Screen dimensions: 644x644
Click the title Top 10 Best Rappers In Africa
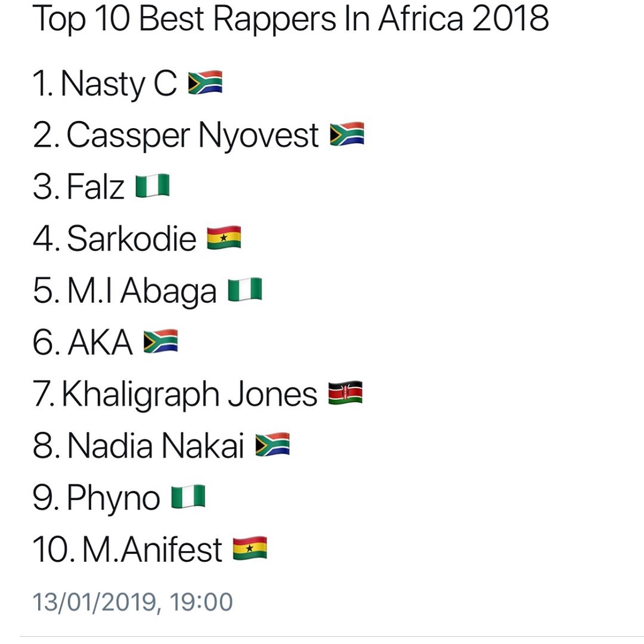point(247,18)
